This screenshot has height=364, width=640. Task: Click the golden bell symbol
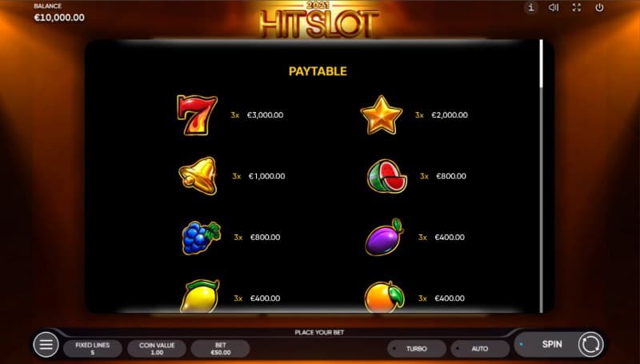(x=198, y=176)
